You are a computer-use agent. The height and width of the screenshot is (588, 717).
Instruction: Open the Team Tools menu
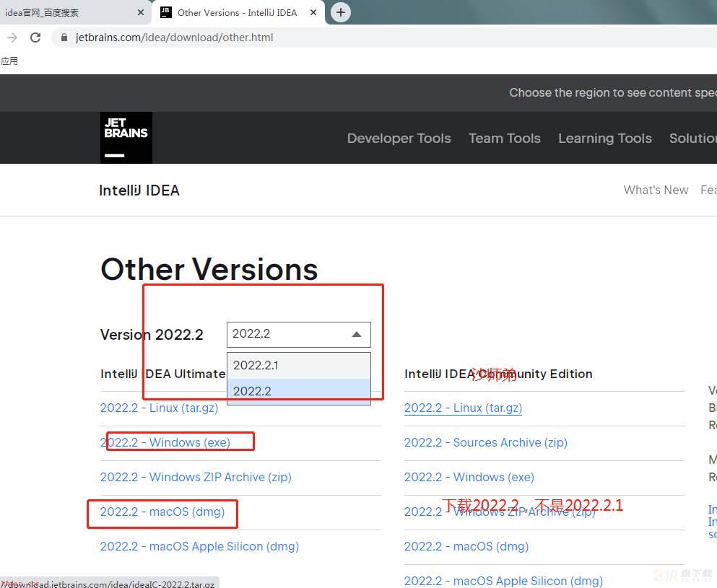[x=505, y=138]
